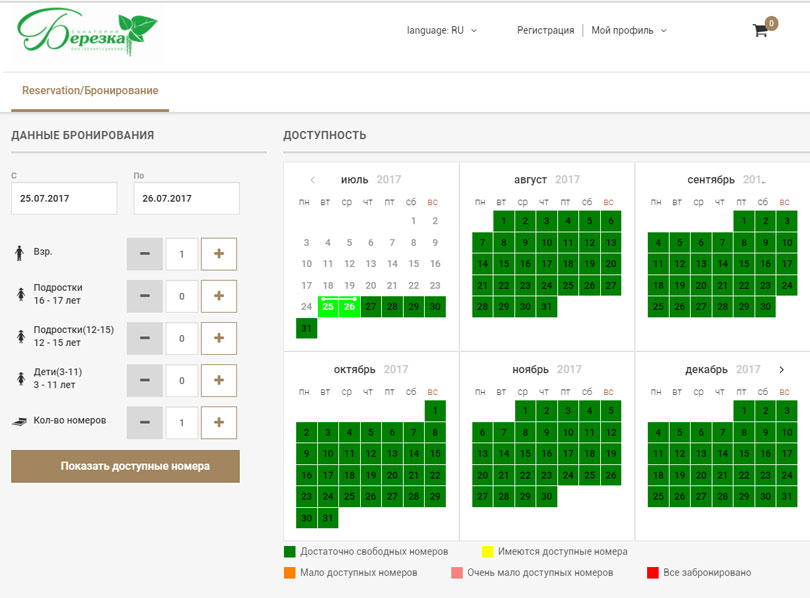Screen dimensions: 810x598
Task: Decrease number of rooms with minus
Action: 145,422
